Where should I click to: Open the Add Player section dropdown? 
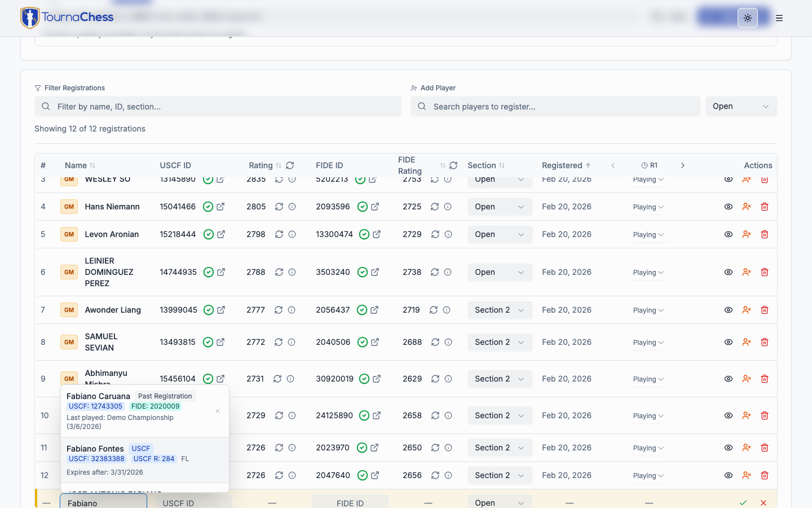tap(741, 107)
